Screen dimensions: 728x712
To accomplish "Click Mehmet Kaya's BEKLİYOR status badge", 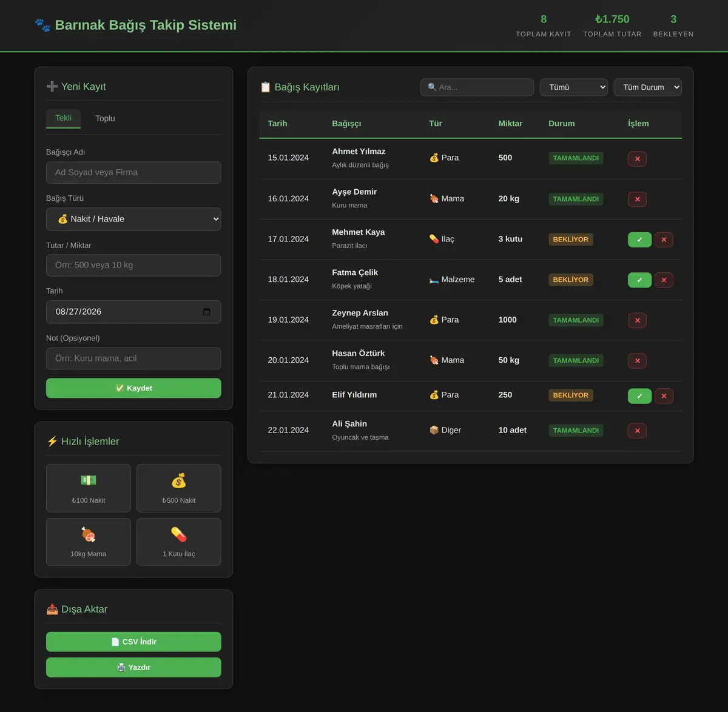I will (x=571, y=240).
